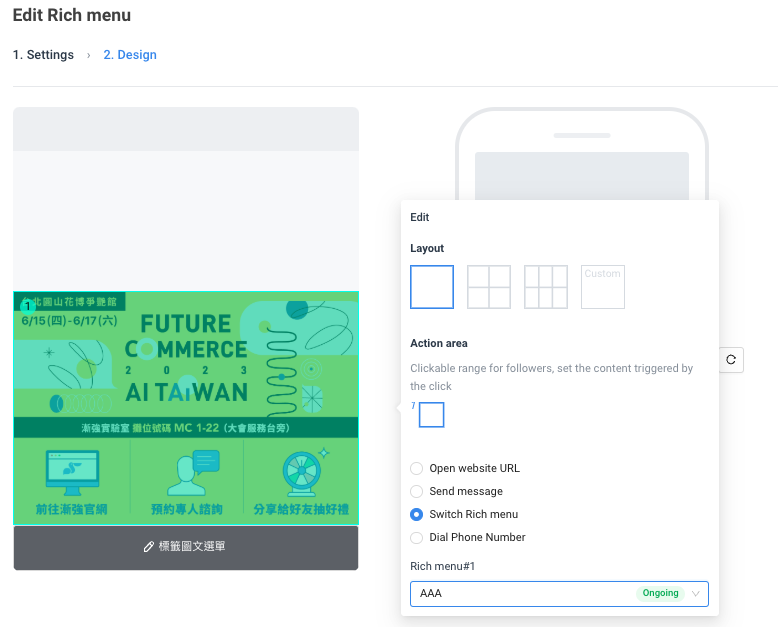Select Switch Rich menu radio option
Viewport: 778px width, 627px height.
tap(416, 514)
